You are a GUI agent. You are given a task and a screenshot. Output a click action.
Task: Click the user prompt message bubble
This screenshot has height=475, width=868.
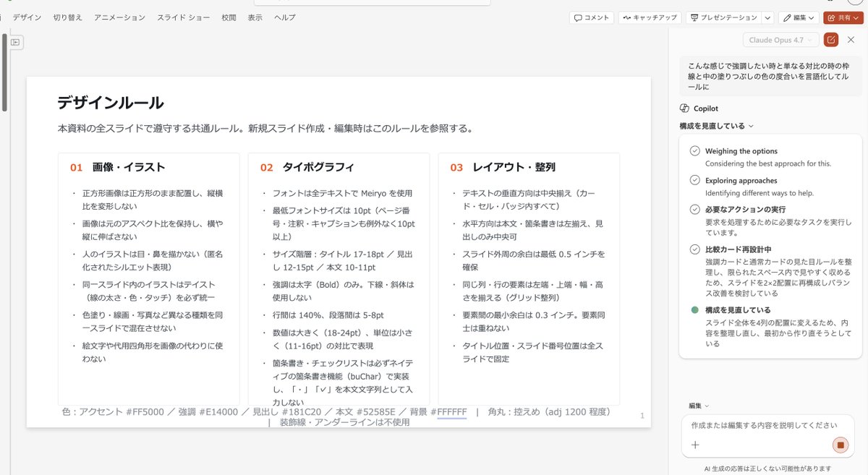(771, 76)
